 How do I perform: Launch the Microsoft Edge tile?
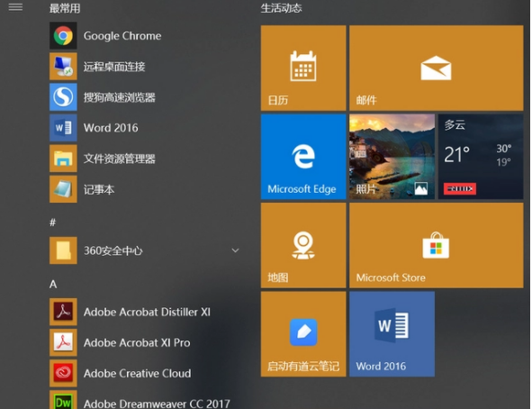click(x=303, y=157)
